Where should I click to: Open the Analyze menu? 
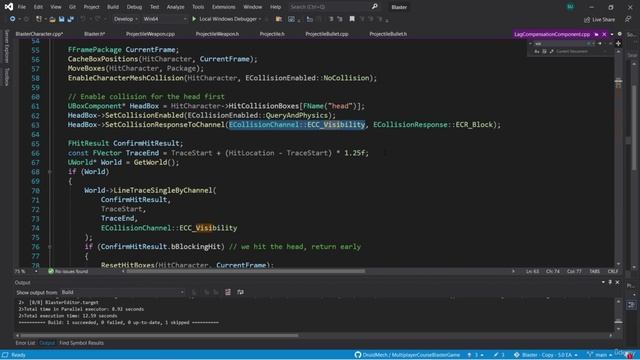coord(176,7)
